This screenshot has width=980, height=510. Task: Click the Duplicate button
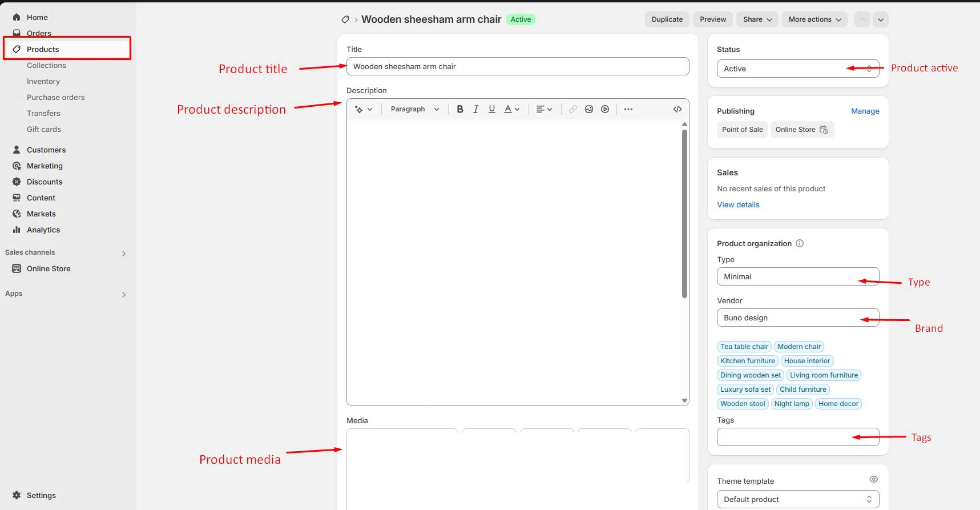(x=667, y=19)
